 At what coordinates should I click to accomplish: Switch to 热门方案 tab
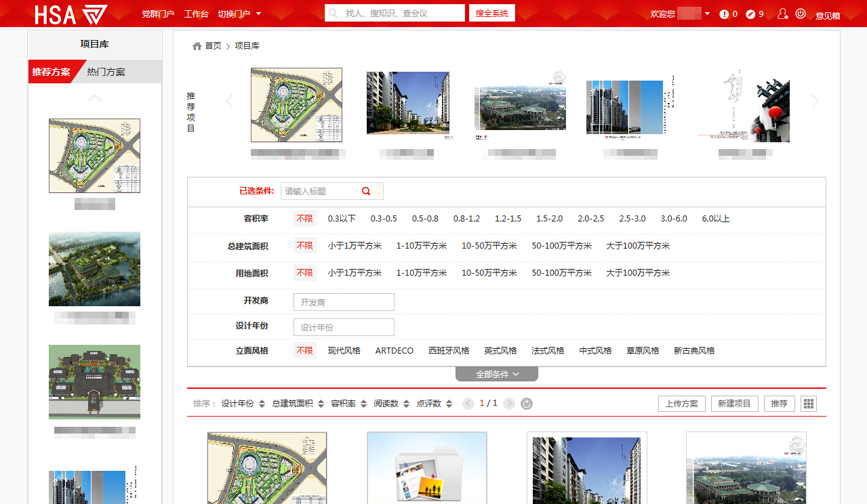tap(106, 72)
